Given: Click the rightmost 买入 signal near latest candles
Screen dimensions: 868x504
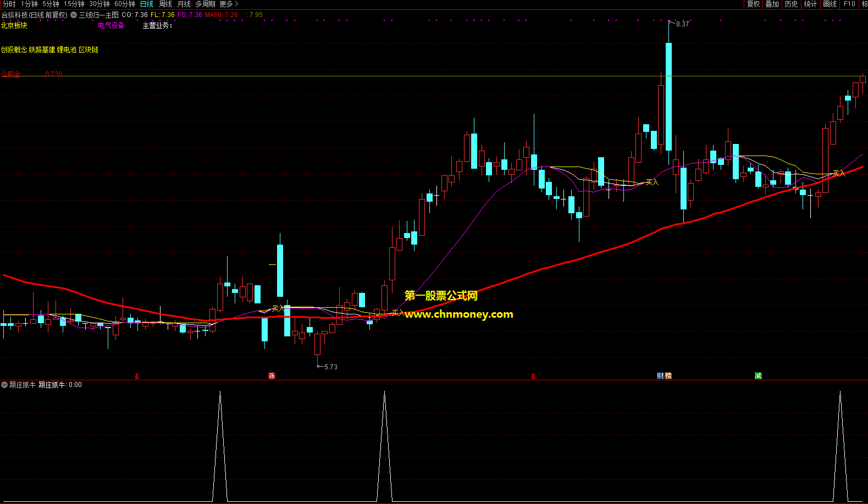Looking at the screenshot, I should [839, 173].
